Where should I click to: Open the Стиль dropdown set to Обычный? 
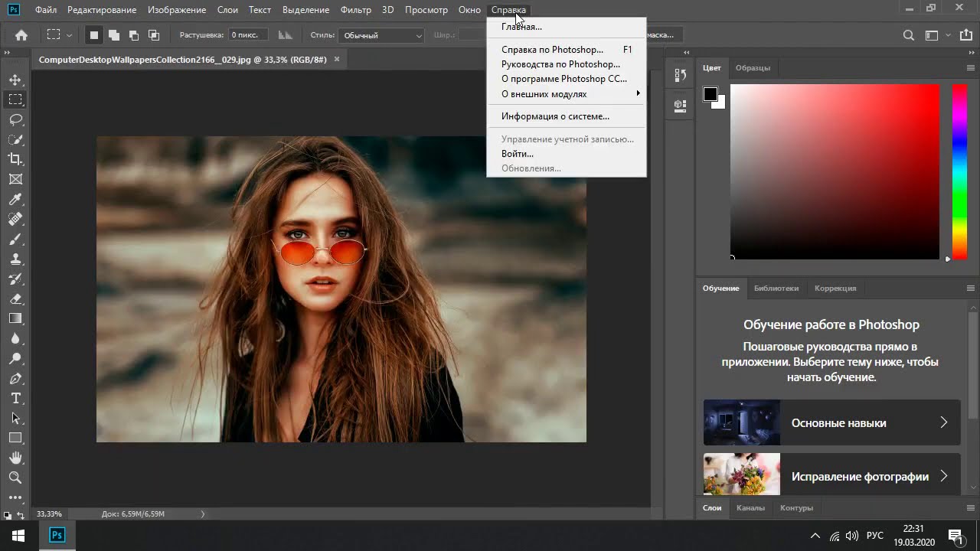(x=382, y=35)
